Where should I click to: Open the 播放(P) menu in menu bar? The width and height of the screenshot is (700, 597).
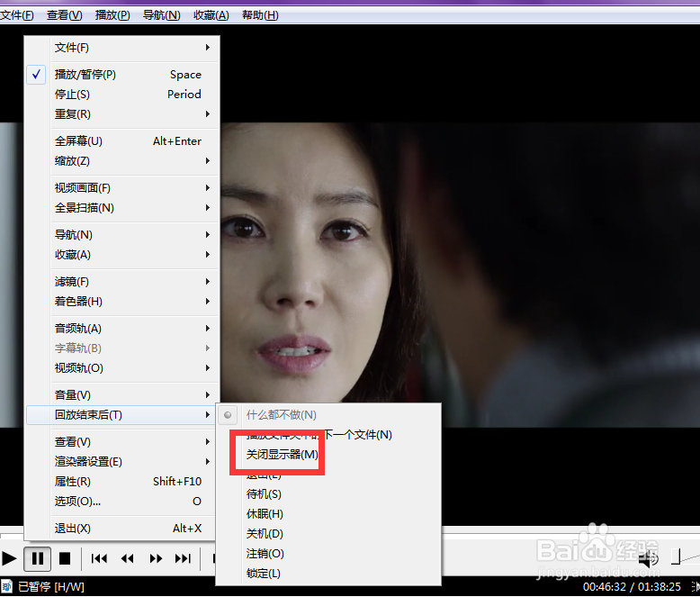coord(112,15)
